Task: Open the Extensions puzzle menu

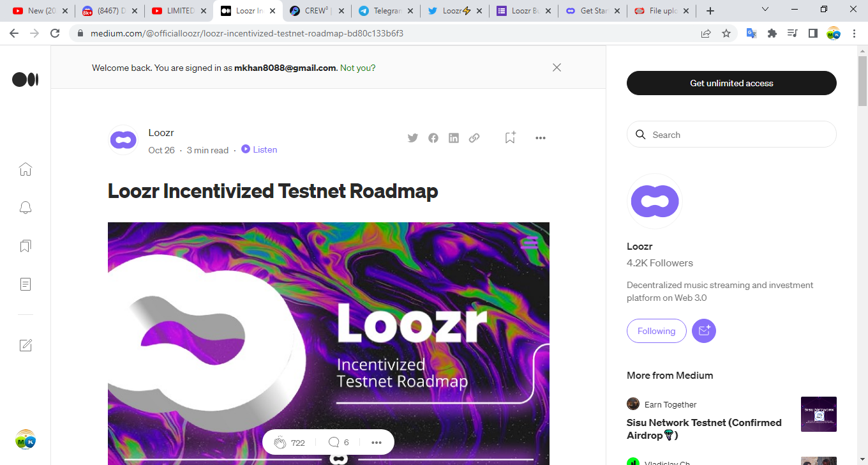Action: coord(772,33)
